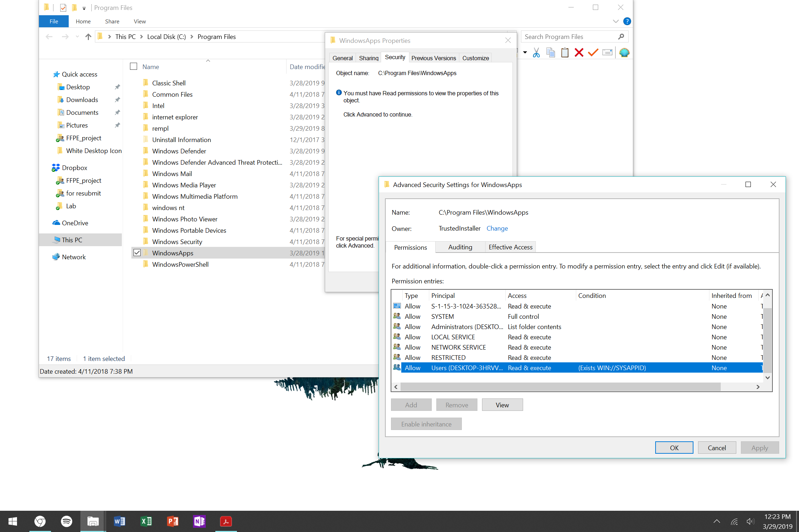Toggle the select-all checkbox beside Name
Viewport: 799px width, 532px height.
(134, 67)
